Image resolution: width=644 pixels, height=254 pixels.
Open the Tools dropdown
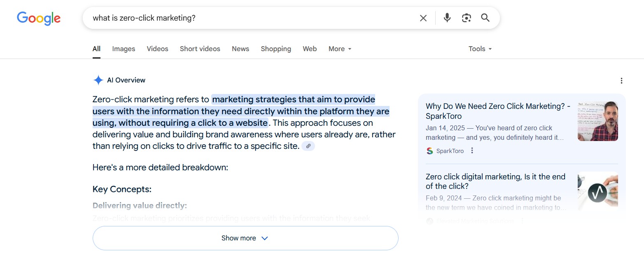[480, 49]
